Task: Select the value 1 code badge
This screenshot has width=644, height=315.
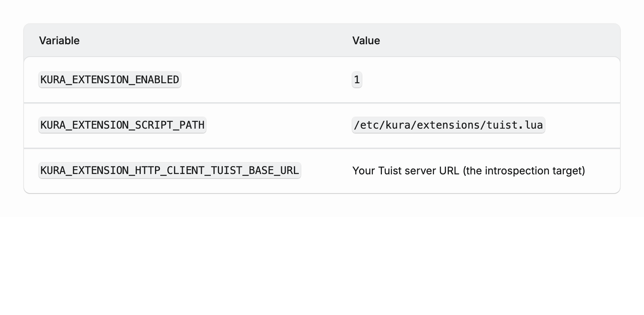Action: point(357,80)
